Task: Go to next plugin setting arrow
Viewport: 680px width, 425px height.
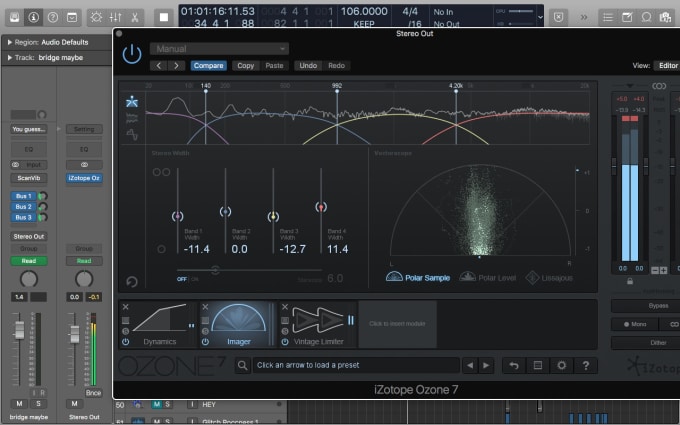Action: pyautogui.click(x=176, y=65)
